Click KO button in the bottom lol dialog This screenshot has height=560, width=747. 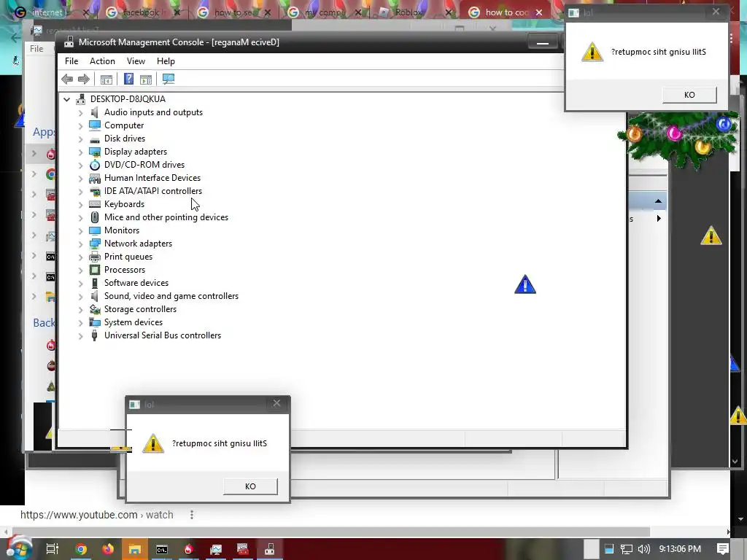tap(251, 486)
